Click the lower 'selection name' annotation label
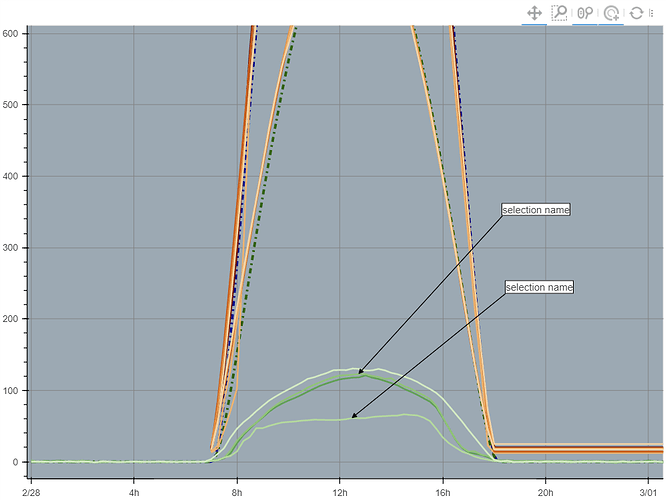The width and height of the screenshot is (666, 500). (x=539, y=287)
